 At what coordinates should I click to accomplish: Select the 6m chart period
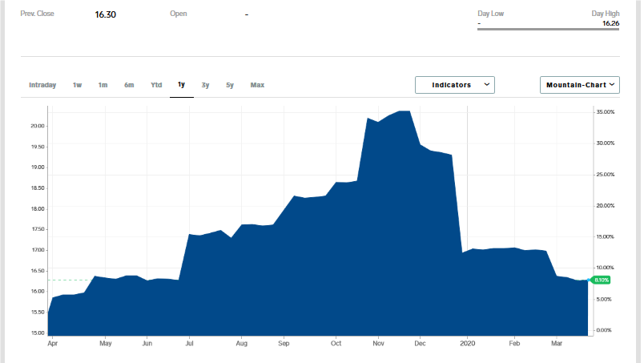129,85
